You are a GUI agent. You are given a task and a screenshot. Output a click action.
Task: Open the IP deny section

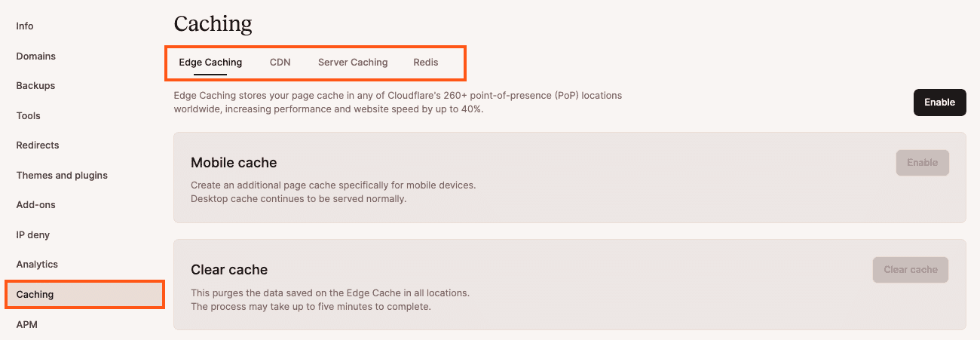click(33, 235)
